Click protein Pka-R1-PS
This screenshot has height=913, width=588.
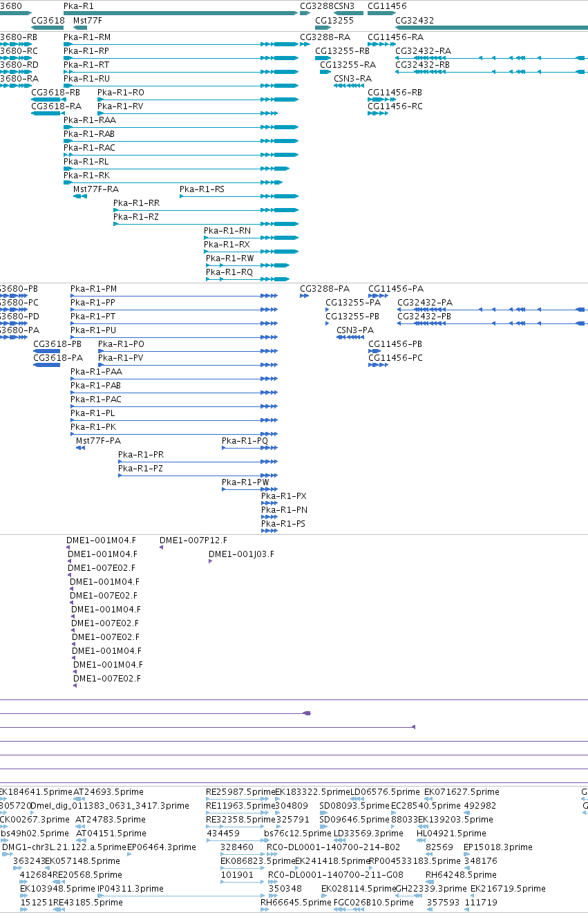(x=283, y=524)
